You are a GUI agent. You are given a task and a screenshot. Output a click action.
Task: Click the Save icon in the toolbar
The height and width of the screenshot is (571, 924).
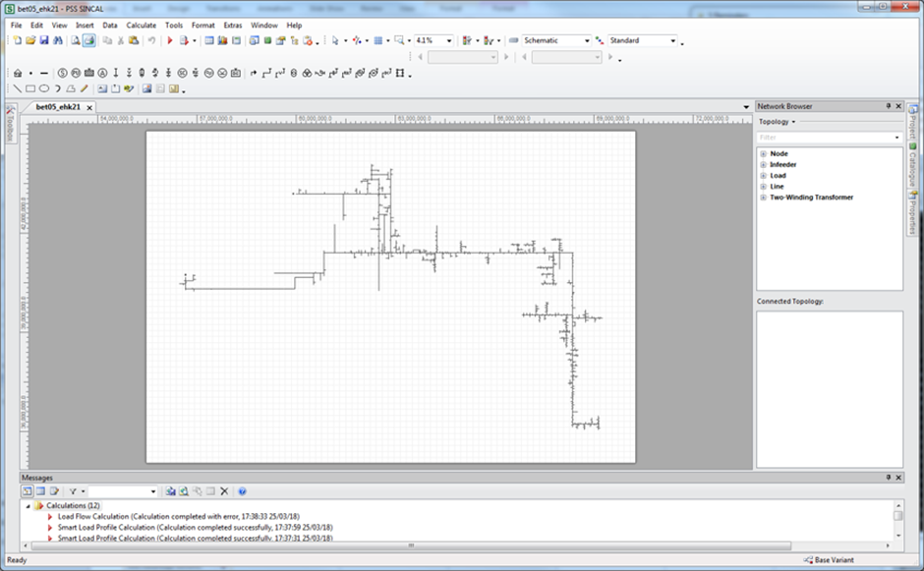pyautogui.click(x=44, y=41)
